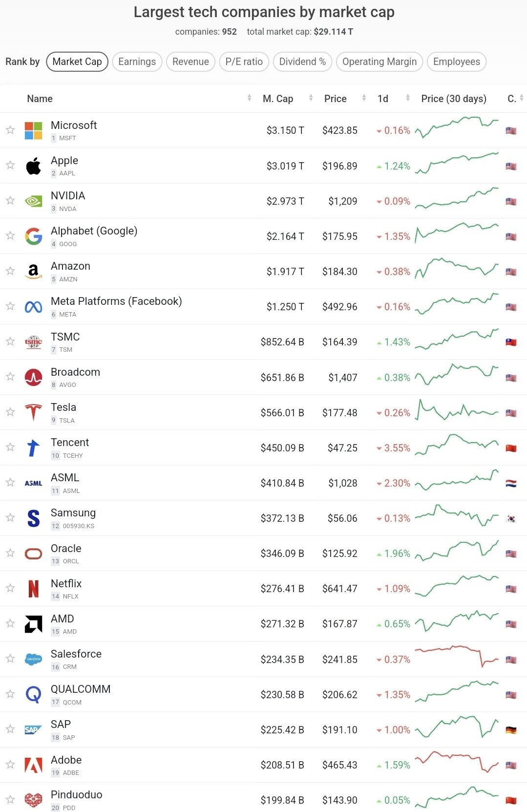The width and height of the screenshot is (527, 812).
Task: Open the Alphabet (Google) company link
Action: point(94,231)
